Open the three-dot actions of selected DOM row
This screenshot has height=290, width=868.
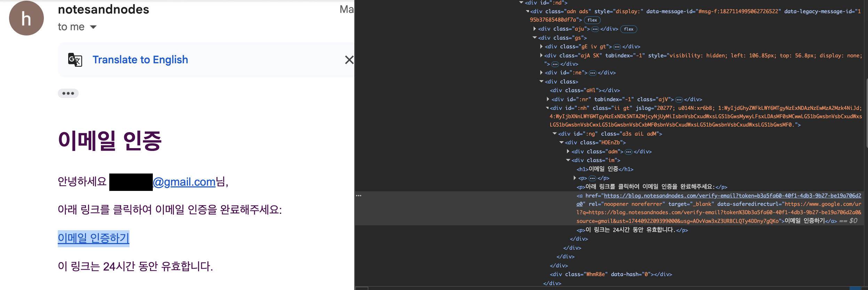click(x=359, y=196)
